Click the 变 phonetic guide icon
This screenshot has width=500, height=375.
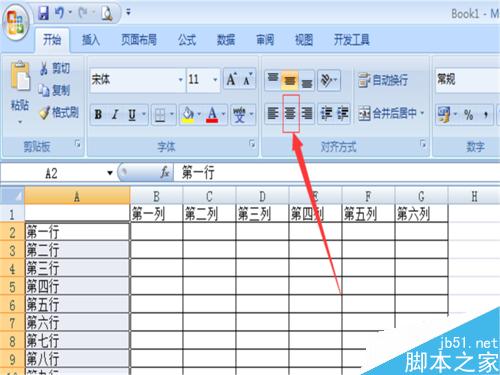pos(239,115)
